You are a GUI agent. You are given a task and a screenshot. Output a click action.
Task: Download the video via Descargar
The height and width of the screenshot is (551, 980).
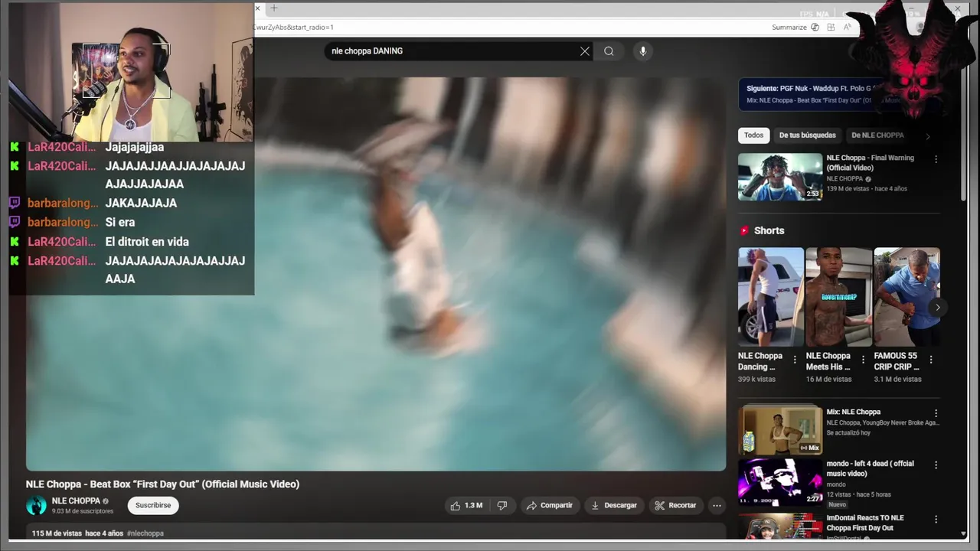tap(613, 505)
